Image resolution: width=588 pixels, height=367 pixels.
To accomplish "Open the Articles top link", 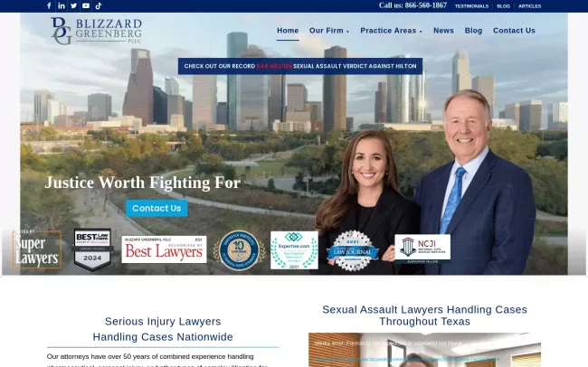I will (529, 6).
